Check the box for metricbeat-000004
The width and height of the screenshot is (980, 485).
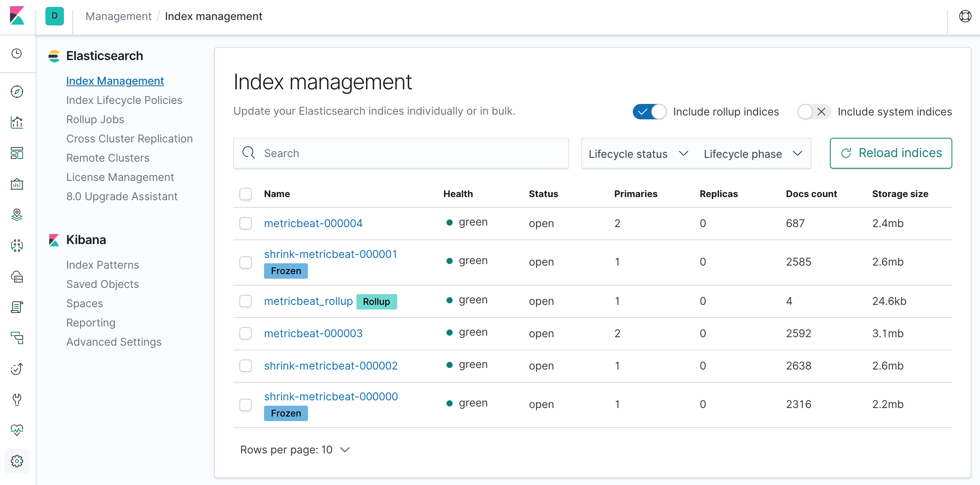[x=246, y=223]
